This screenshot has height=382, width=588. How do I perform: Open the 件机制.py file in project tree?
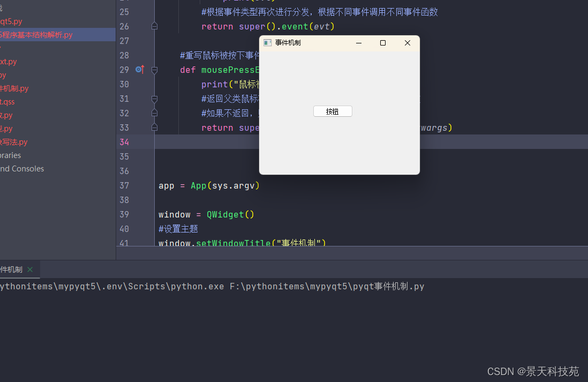14,88
